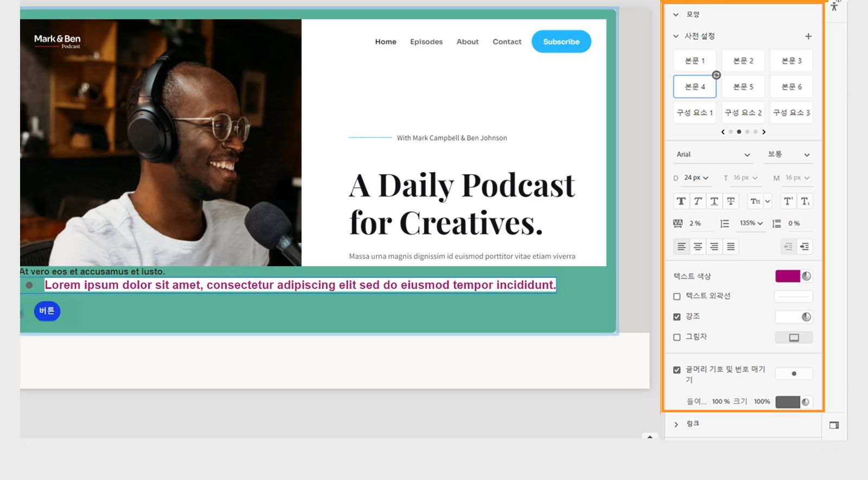Collapse the 사전 설정 section
Image resolution: width=868 pixels, height=480 pixels.
pyautogui.click(x=675, y=36)
